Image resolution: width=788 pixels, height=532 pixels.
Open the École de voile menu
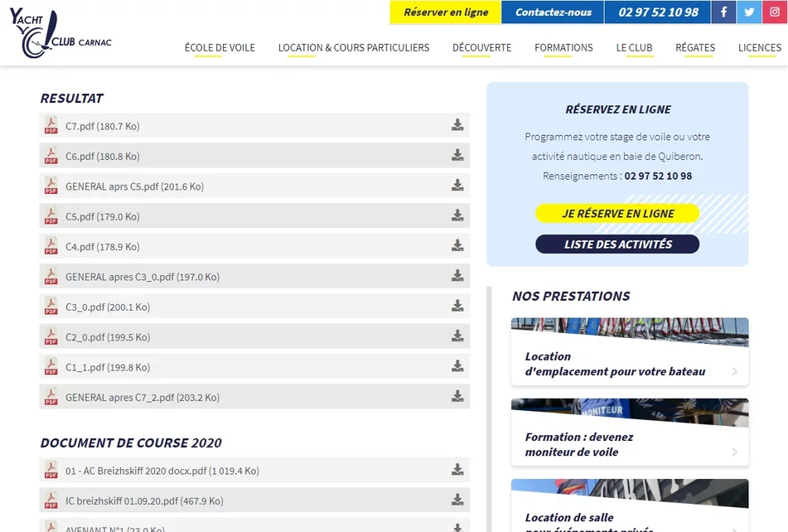220,48
